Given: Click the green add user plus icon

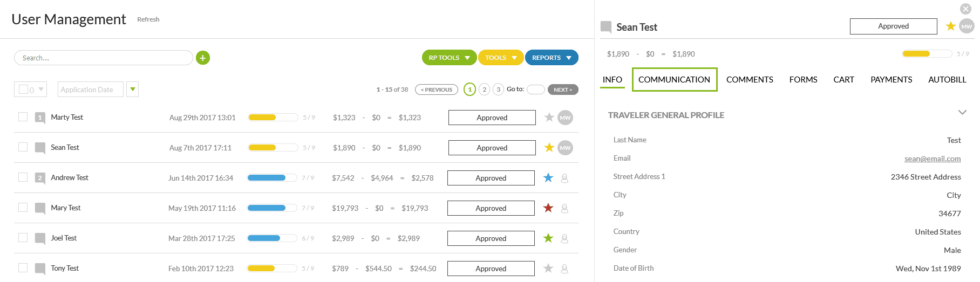Looking at the screenshot, I should tap(203, 58).
